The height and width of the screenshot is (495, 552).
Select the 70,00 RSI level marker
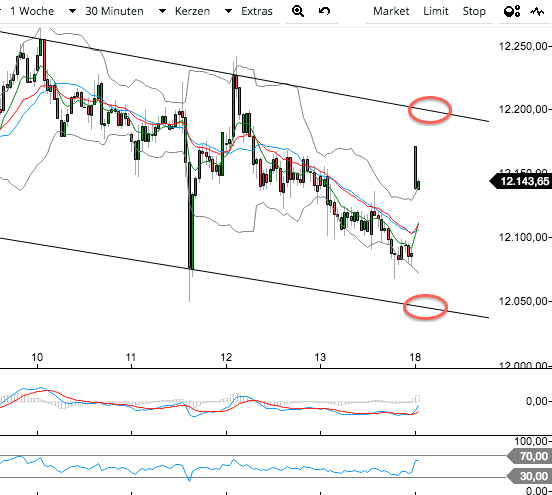pyautogui.click(x=530, y=456)
